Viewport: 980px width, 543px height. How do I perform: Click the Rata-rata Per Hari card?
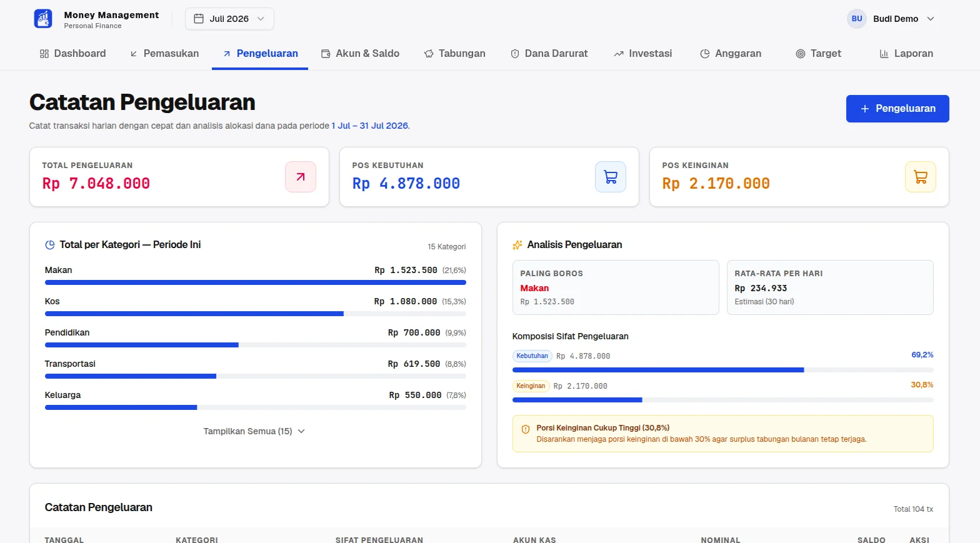coord(830,287)
